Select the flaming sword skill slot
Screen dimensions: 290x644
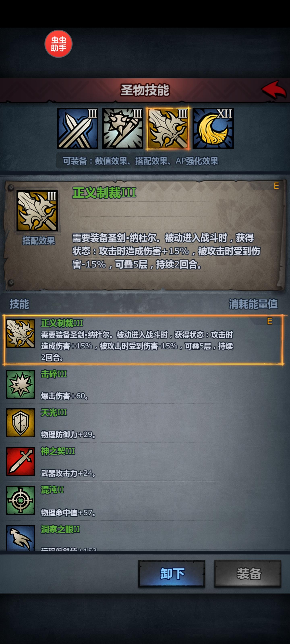pos(168,129)
